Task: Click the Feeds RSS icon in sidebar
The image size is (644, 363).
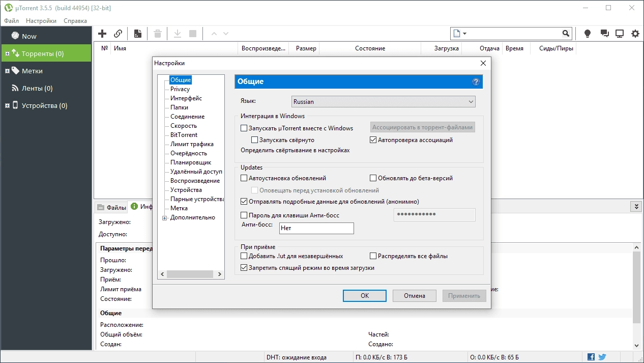Action: point(15,88)
